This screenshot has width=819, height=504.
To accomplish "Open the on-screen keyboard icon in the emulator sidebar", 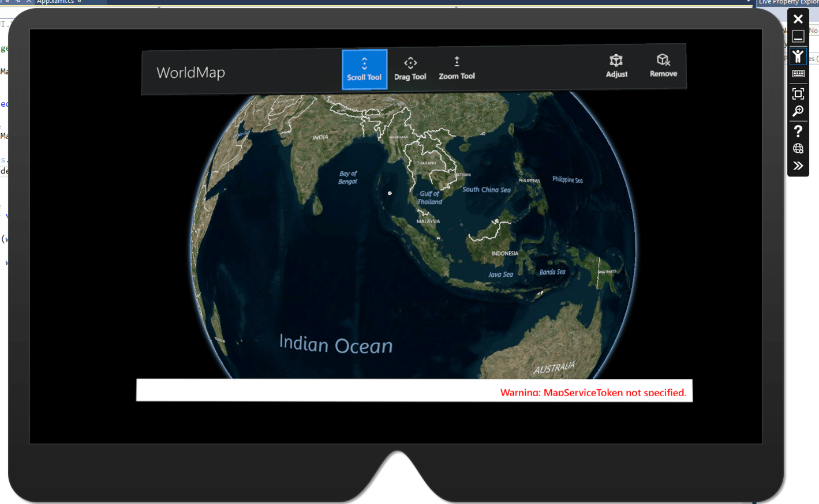I will 798,74.
